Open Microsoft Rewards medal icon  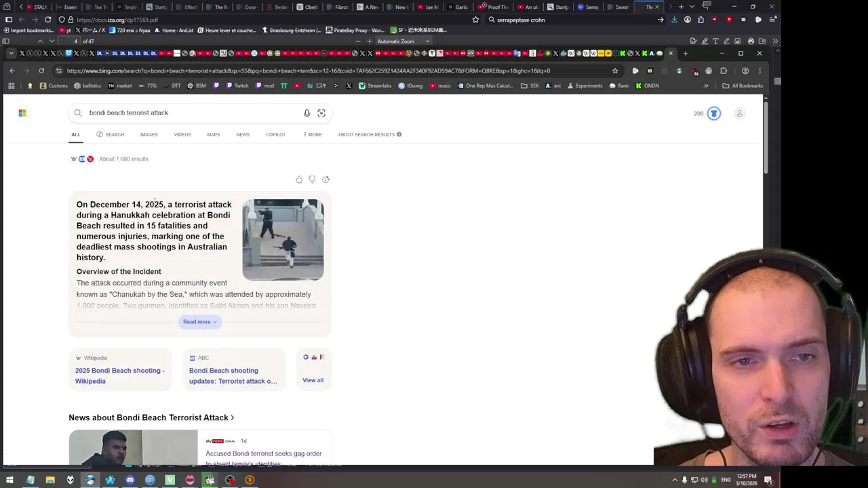pyautogui.click(x=713, y=113)
